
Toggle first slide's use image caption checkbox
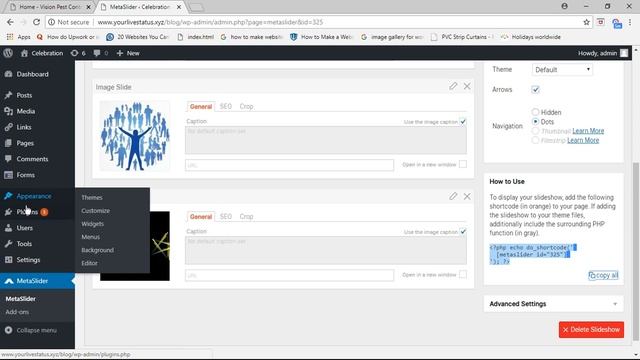463,122
